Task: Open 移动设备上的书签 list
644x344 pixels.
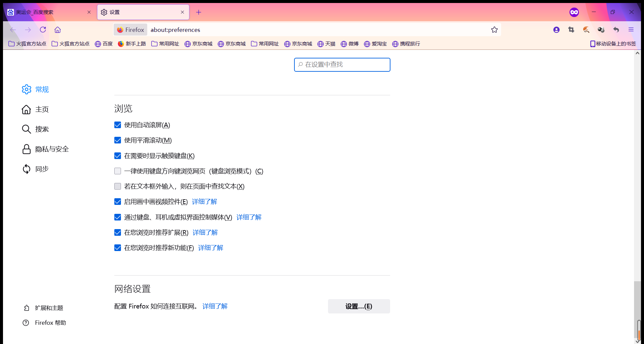Action: (612, 43)
